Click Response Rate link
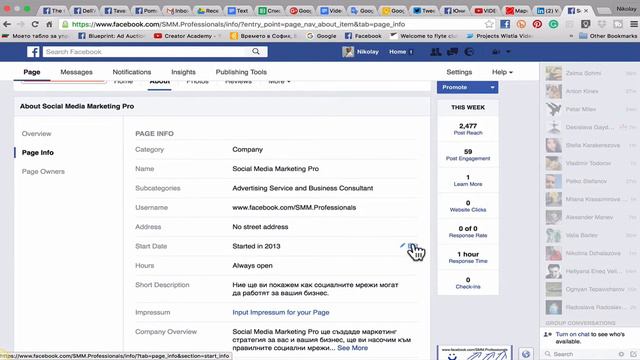The height and width of the screenshot is (360, 640). (468, 236)
